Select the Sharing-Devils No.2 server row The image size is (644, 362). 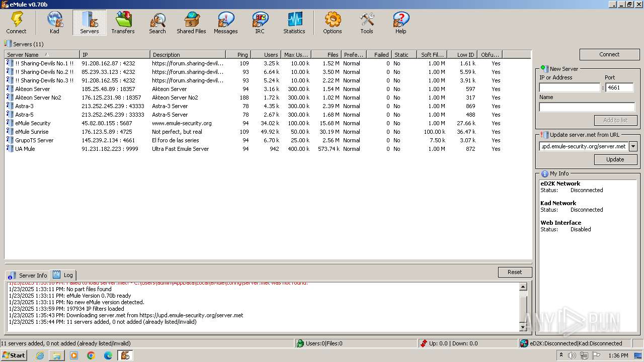[268, 72]
